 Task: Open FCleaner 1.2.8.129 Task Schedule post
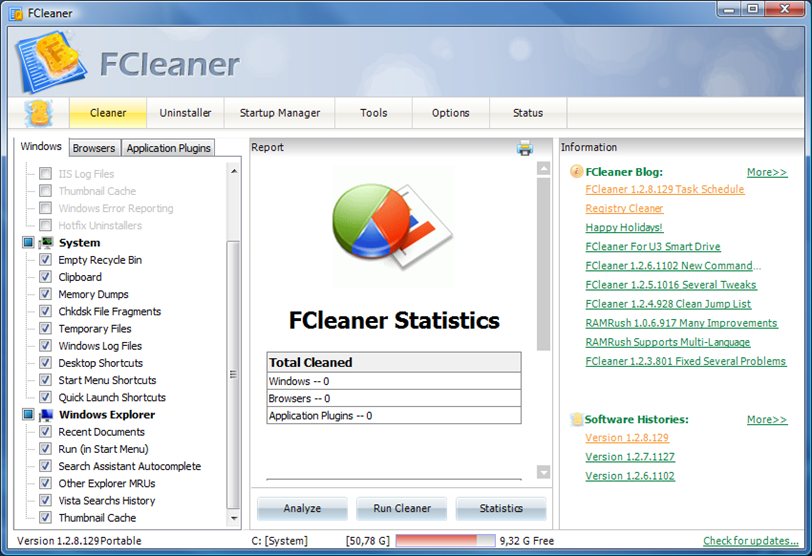[664, 189]
